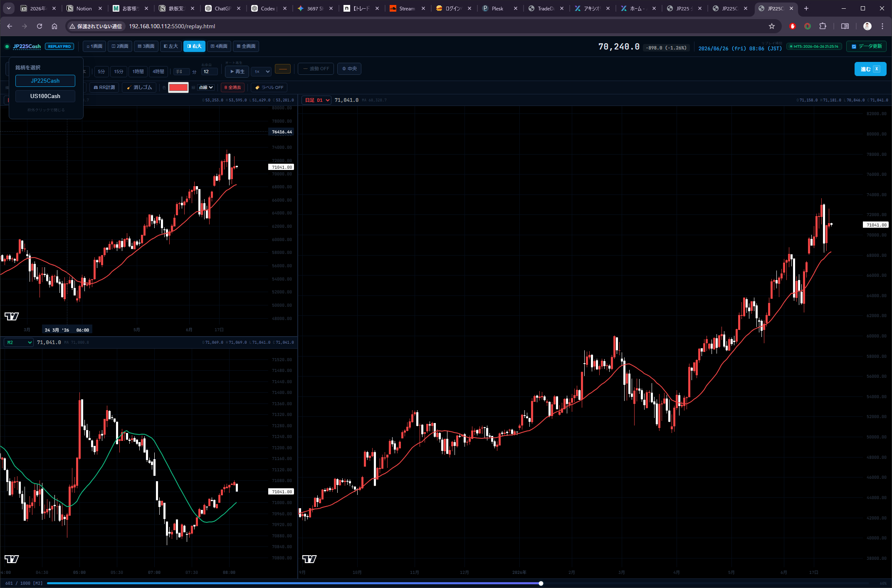Bookmark this page with the star icon
The image size is (892, 588).
tap(772, 26)
